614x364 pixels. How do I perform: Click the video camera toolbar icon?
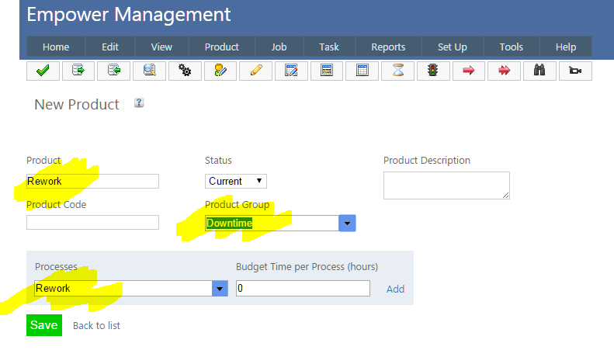[575, 71]
